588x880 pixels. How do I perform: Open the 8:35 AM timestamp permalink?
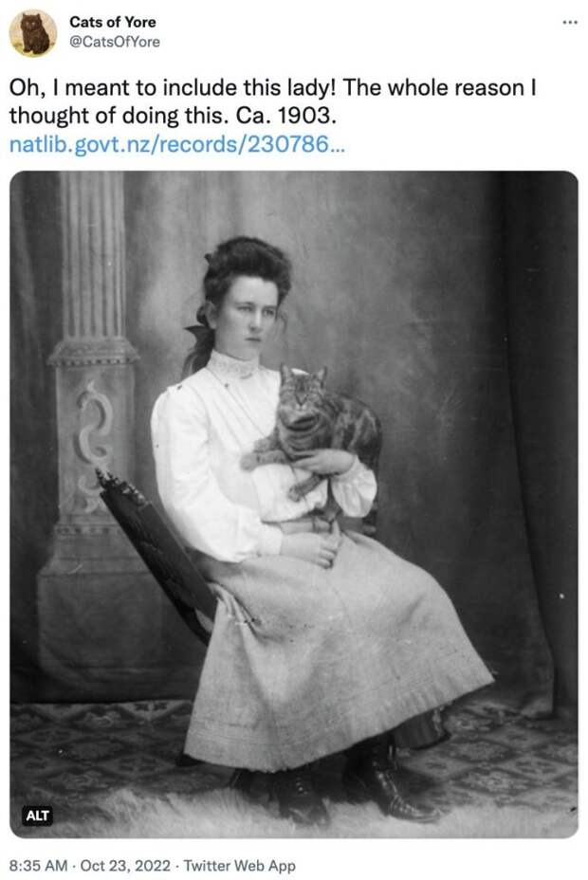(x=38, y=866)
